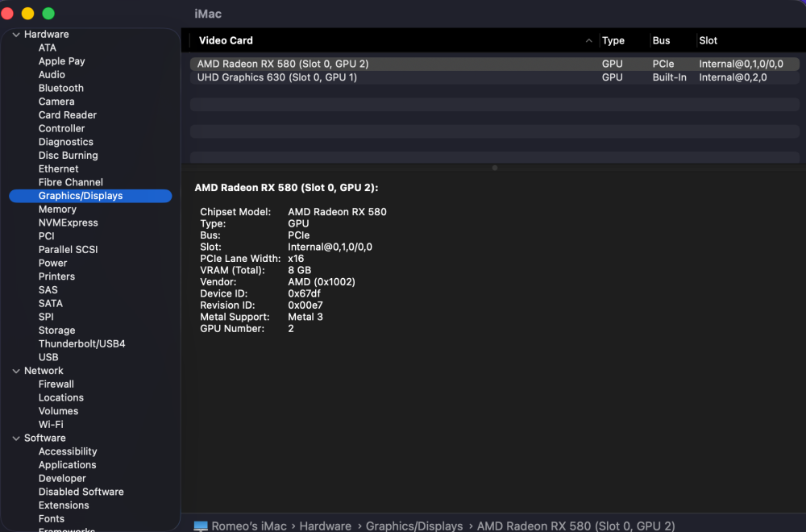Open Disabled Software list

pos(81,492)
